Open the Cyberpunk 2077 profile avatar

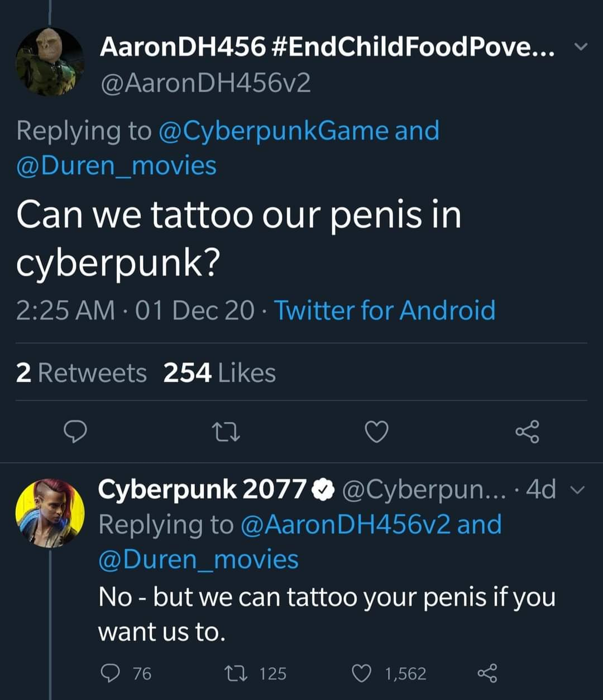click(50, 512)
